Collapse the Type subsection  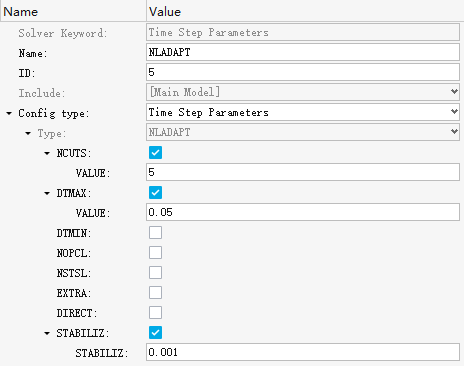(x=28, y=133)
